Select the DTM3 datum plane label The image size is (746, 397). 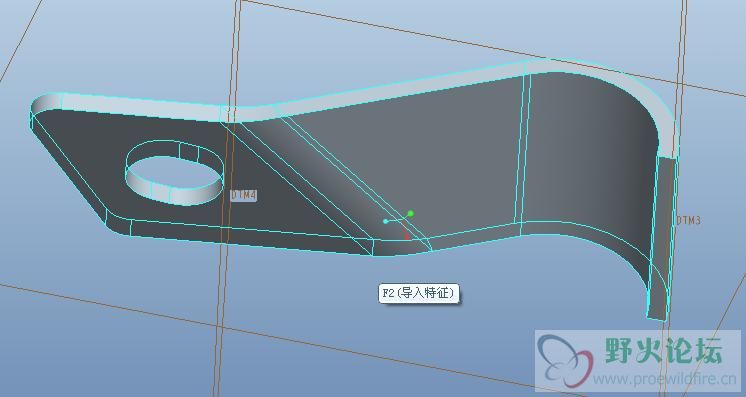click(688, 220)
